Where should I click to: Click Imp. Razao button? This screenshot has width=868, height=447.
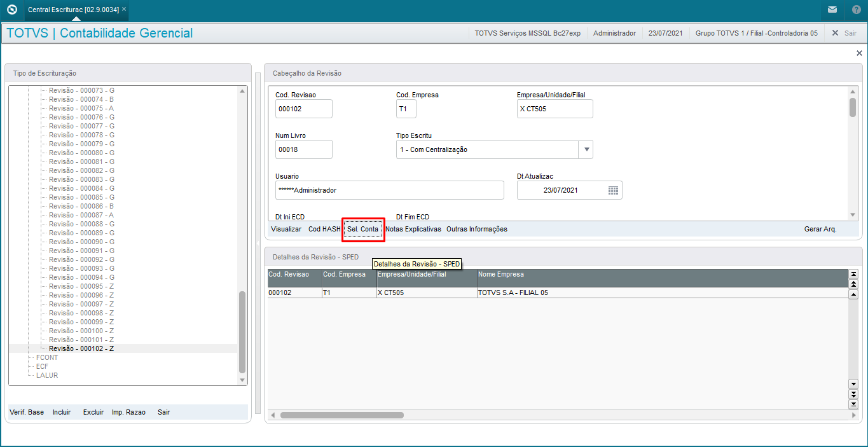128,412
